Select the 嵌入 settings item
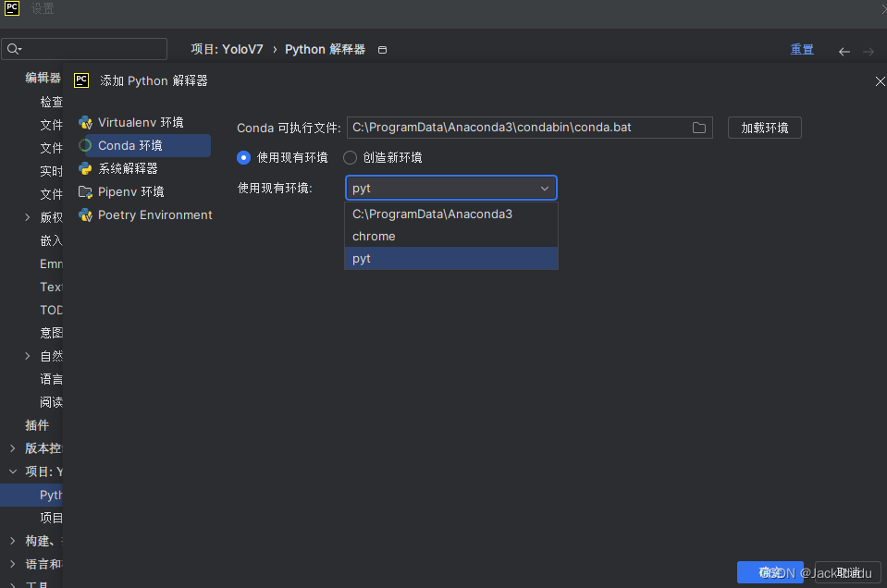 coord(51,240)
